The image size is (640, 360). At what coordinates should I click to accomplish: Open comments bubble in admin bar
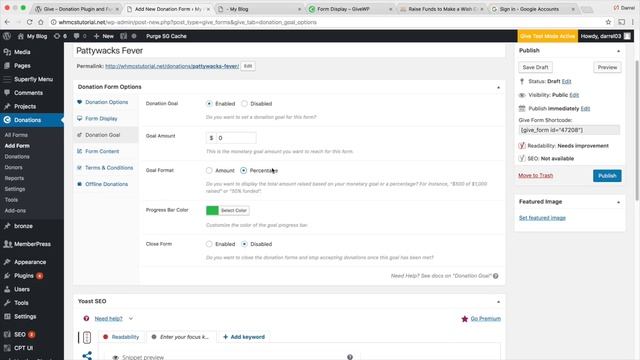(80, 36)
